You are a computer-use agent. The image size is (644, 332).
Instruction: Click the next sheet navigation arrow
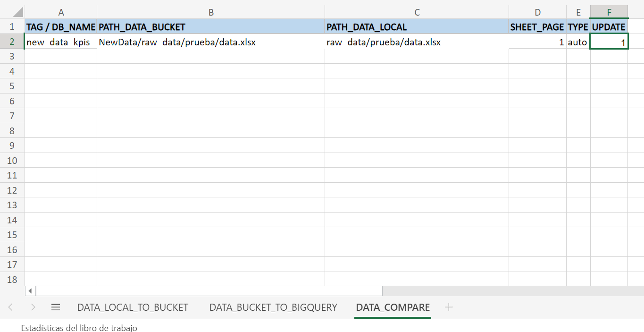(33, 307)
